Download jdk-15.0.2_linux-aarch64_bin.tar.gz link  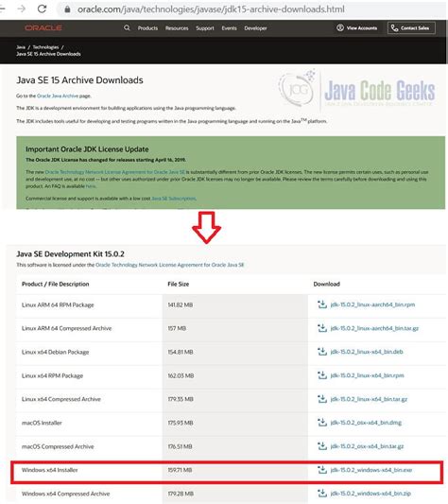(374, 328)
